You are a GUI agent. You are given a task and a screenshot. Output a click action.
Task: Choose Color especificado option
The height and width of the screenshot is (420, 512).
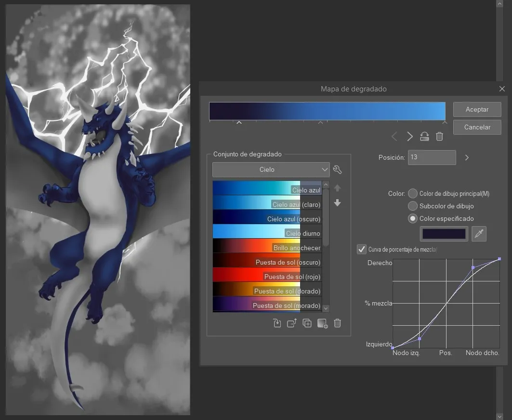point(413,218)
